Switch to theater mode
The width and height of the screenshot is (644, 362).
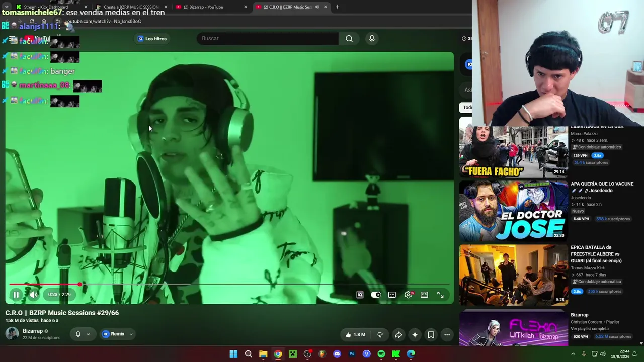424,295
